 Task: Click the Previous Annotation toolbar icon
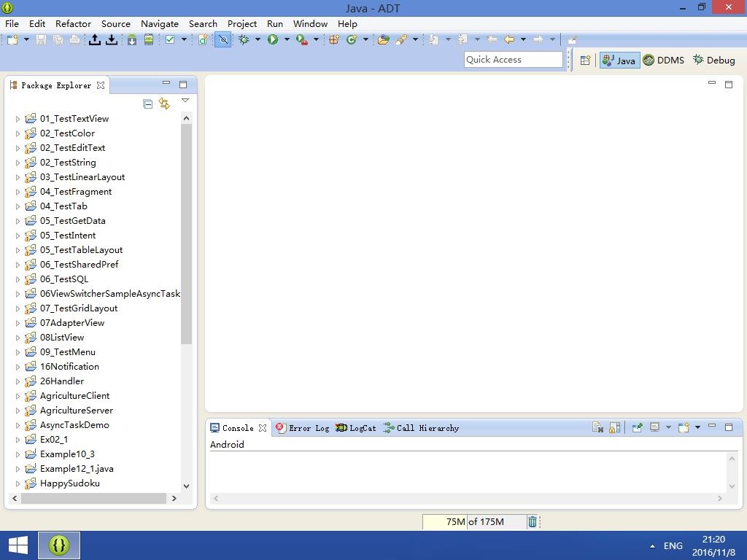[x=462, y=40]
